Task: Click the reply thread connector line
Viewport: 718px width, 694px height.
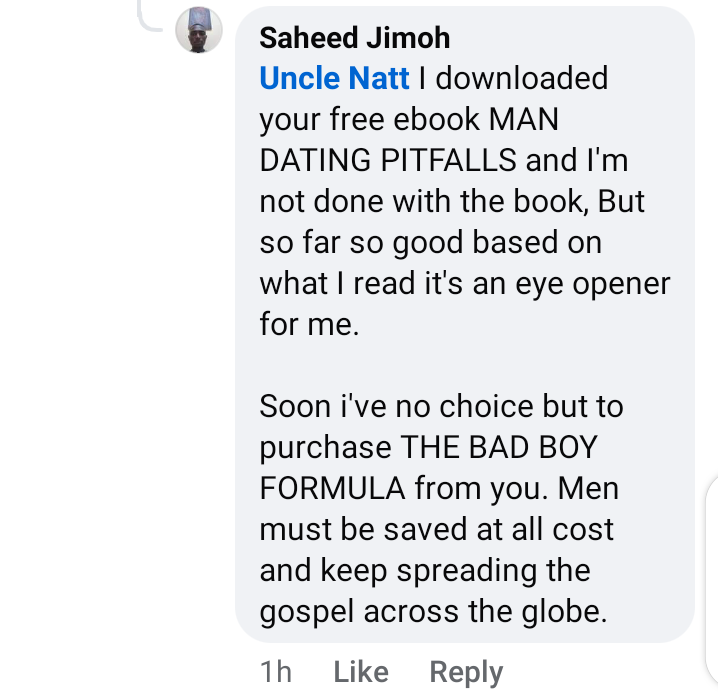Action: 150,17
